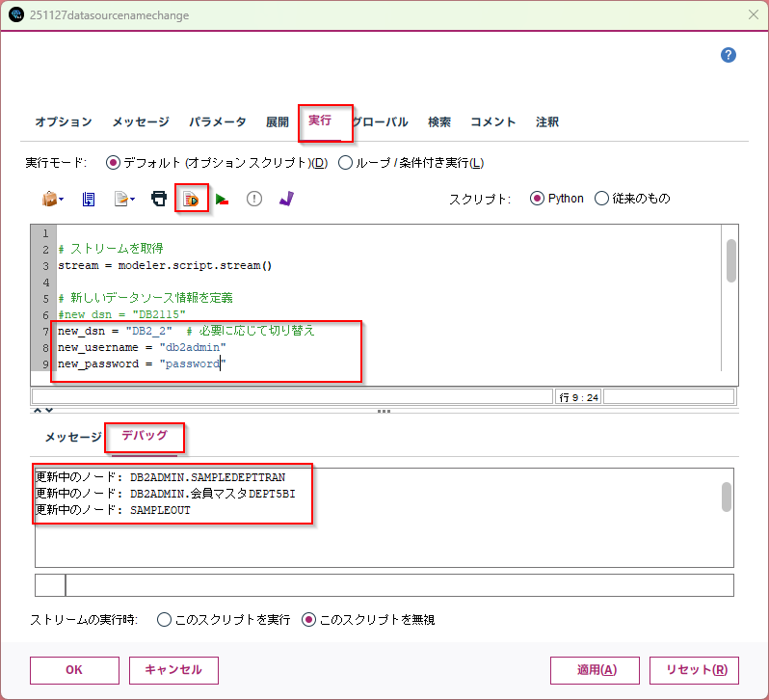This screenshot has width=769, height=700.
Task: Click the 行 9 : 24 status field
Action: [578, 397]
